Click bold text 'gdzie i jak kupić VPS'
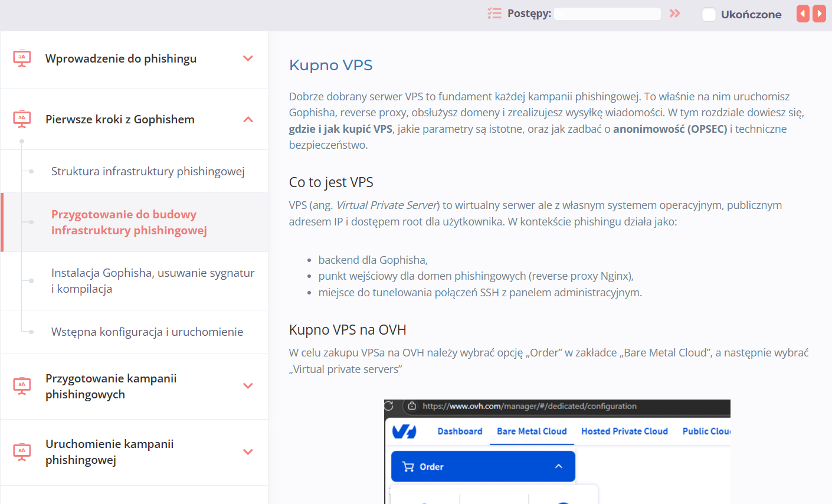The width and height of the screenshot is (832, 504). point(340,129)
